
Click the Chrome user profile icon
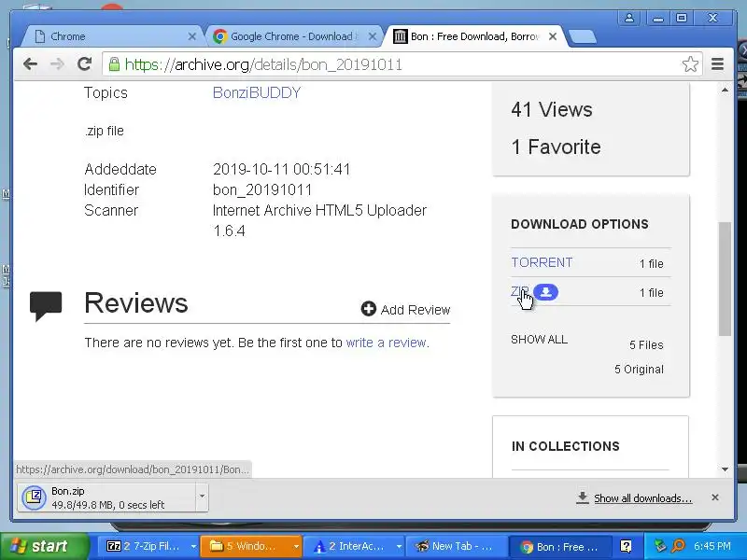tap(628, 18)
